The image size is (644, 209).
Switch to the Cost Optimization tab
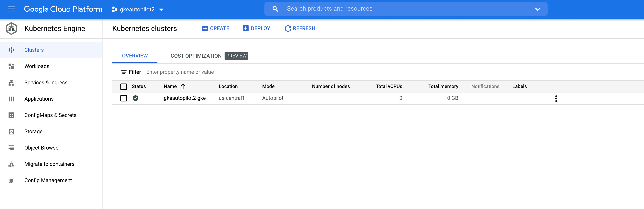click(196, 56)
